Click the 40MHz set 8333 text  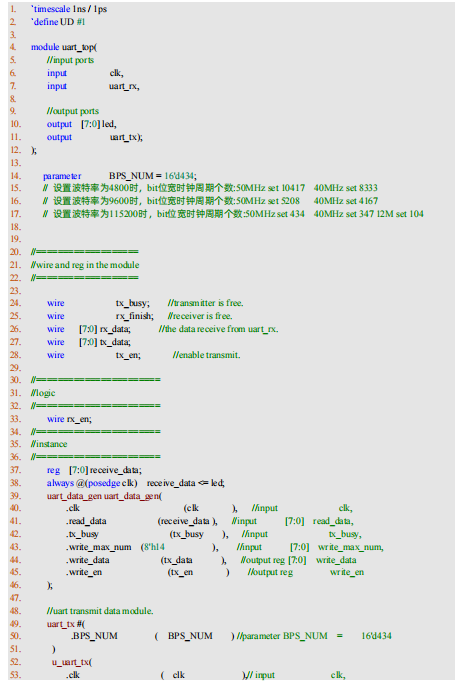tap(346, 188)
